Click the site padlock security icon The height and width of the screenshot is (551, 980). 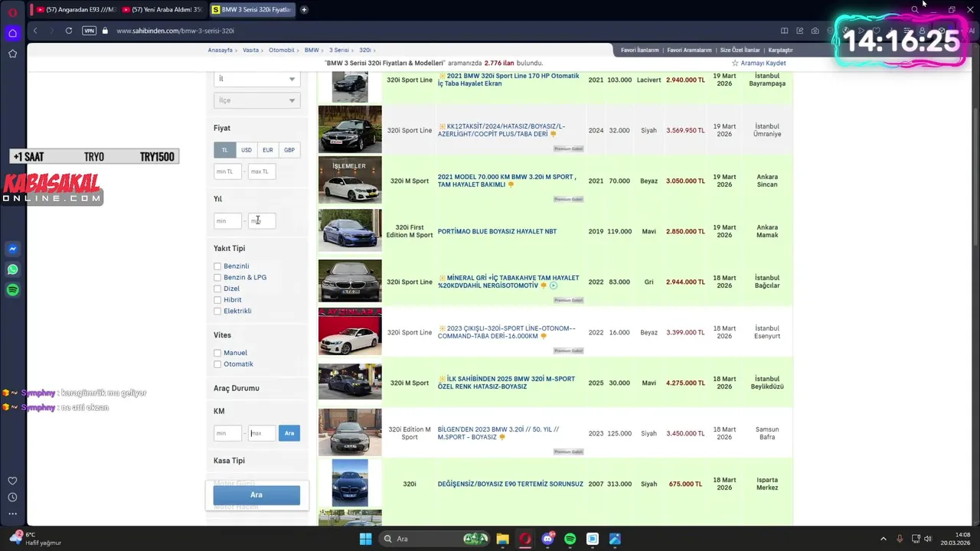coord(105,31)
